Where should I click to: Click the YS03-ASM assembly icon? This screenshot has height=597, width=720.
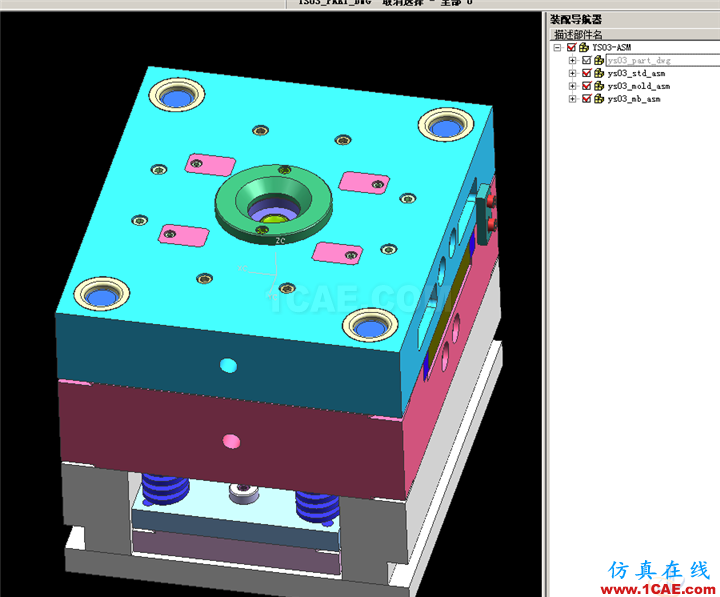tap(584, 47)
